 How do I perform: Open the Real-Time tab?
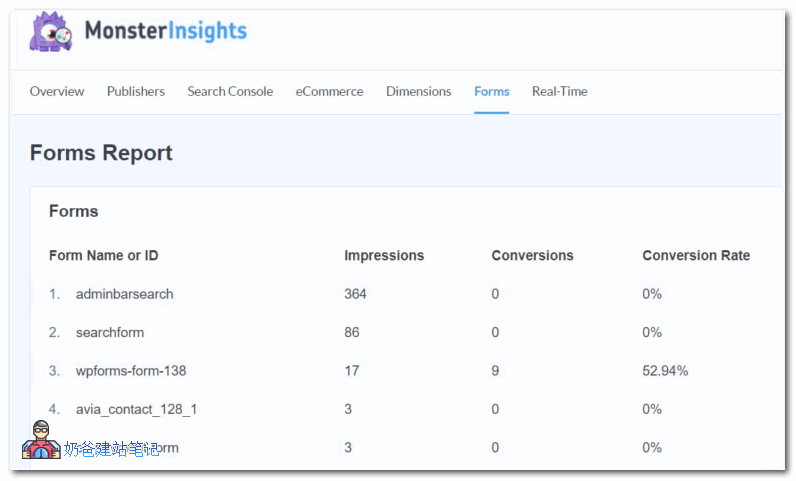coord(560,91)
